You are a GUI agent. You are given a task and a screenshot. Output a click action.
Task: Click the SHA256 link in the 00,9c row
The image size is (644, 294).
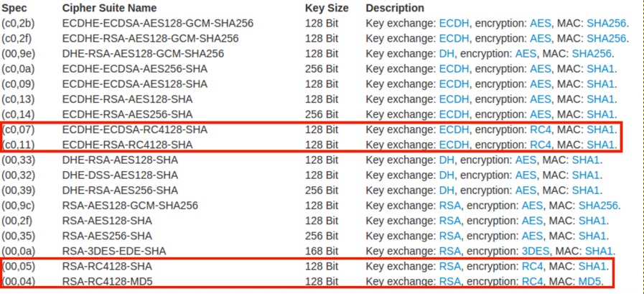tap(599, 206)
